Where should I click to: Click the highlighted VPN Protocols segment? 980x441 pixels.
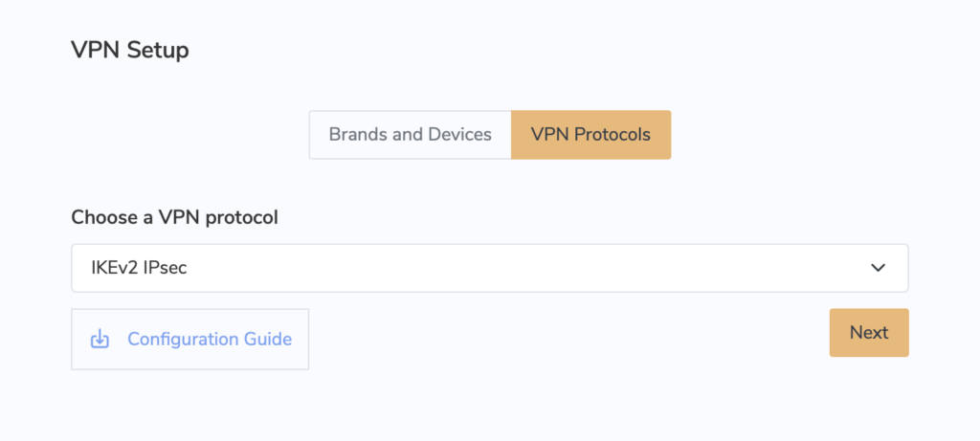click(590, 135)
